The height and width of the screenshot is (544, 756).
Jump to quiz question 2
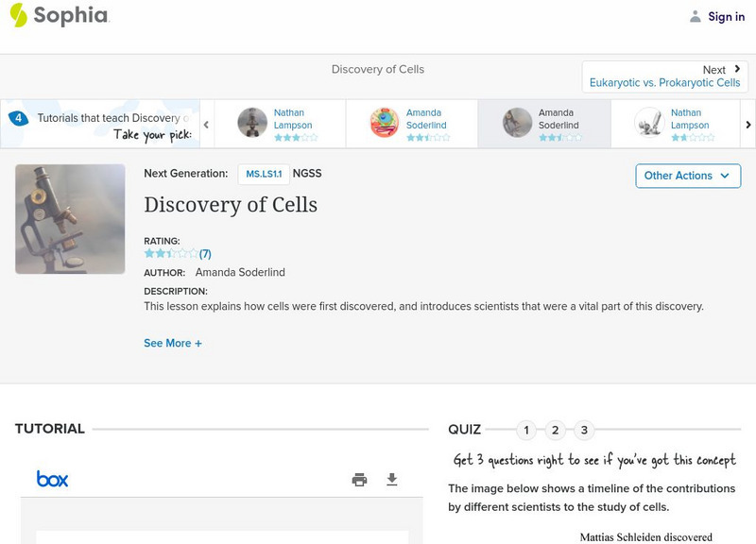(556, 431)
